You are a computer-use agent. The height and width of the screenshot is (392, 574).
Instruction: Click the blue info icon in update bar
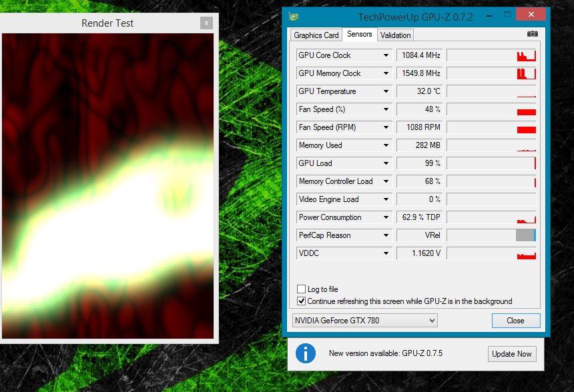(305, 353)
